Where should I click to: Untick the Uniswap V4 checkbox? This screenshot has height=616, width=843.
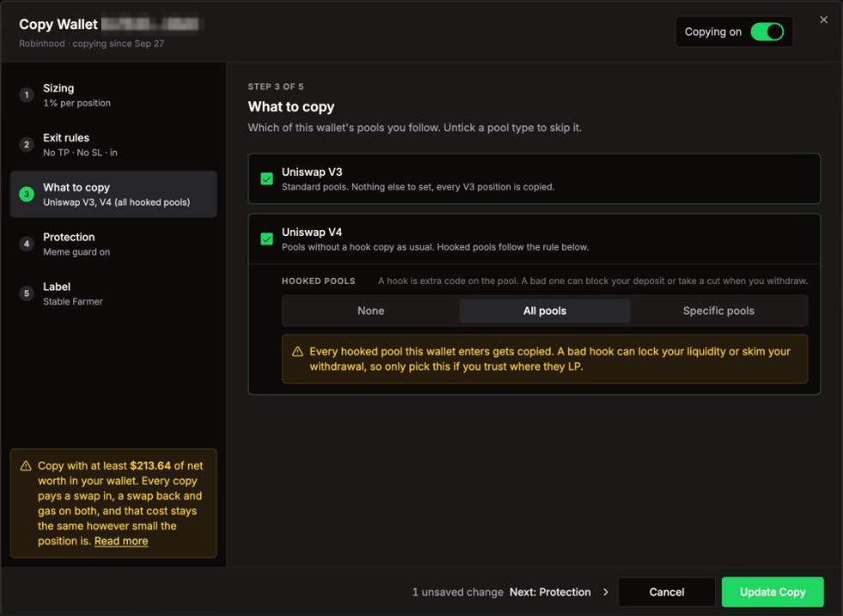267,239
